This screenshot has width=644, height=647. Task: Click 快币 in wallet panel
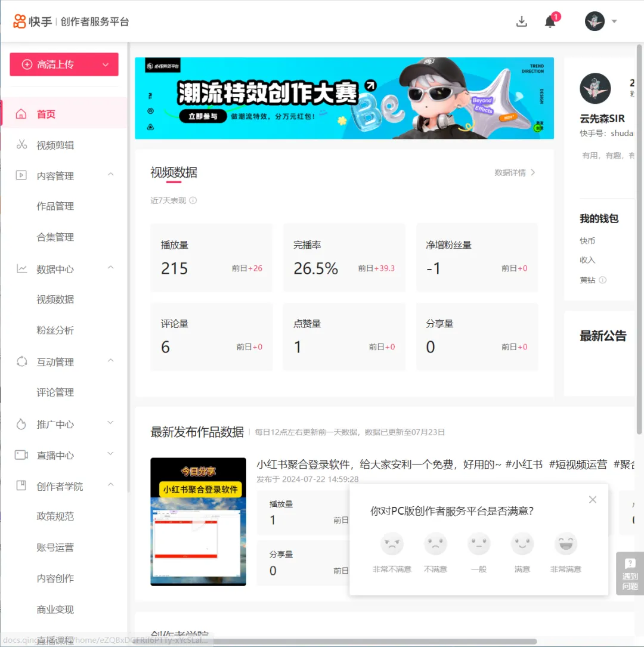587,240
